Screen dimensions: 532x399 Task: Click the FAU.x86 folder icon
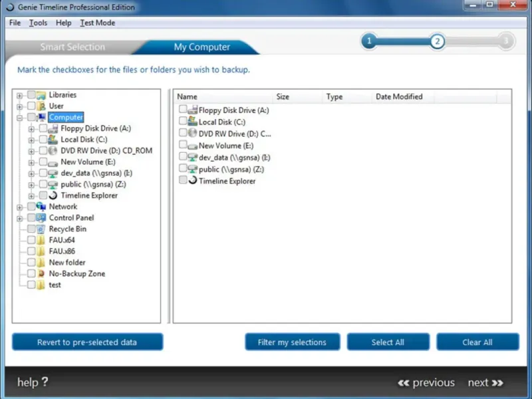pyautogui.click(x=41, y=251)
